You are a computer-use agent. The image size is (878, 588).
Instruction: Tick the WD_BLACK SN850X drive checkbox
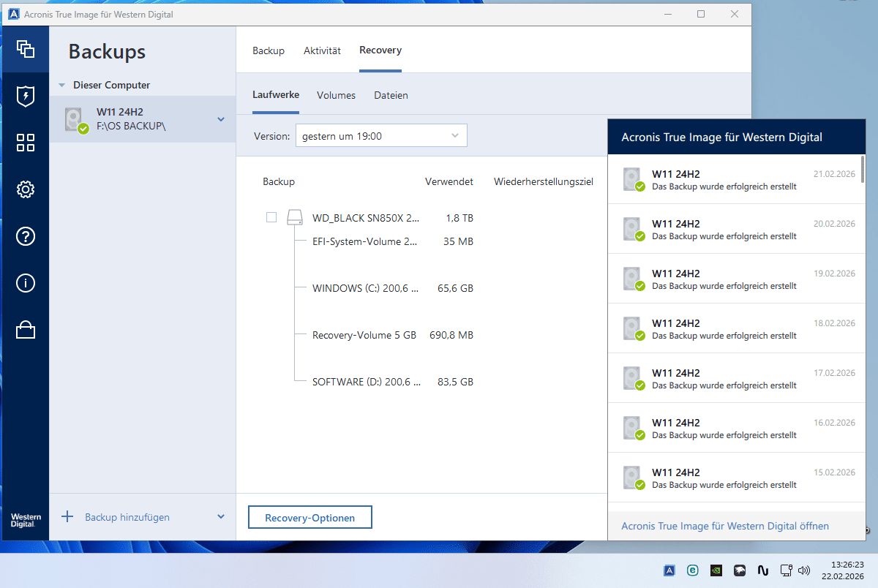[271, 217]
